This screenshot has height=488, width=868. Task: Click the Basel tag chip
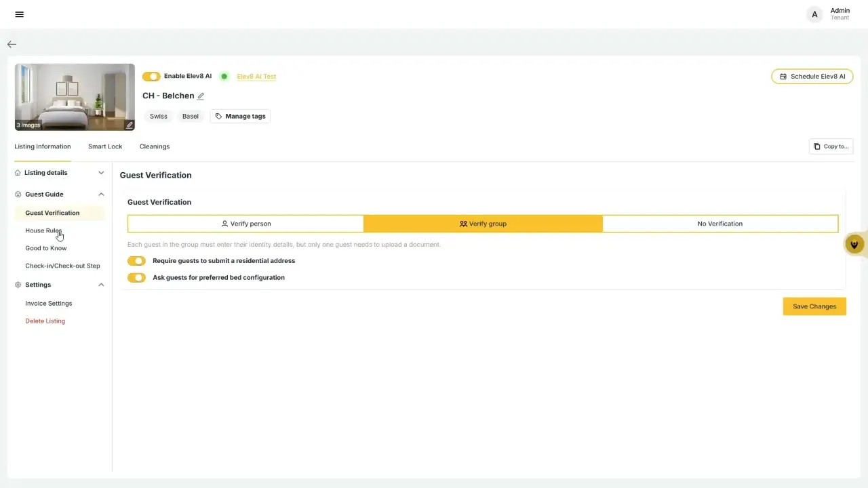point(191,117)
